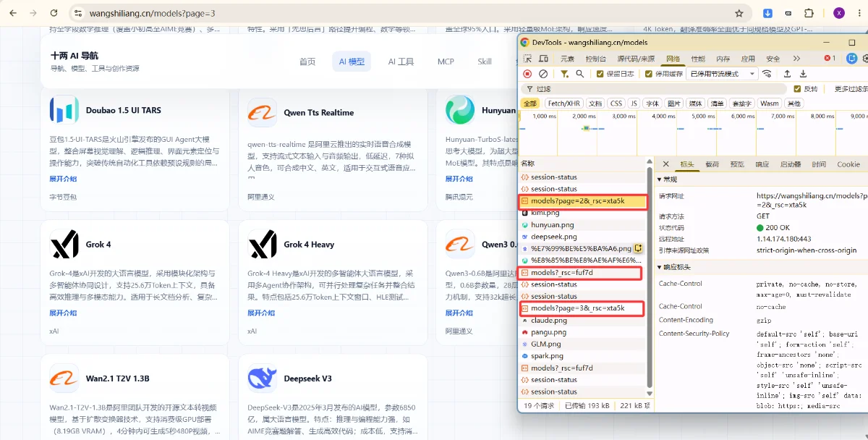The width and height of the screenshot is (868, 440).
Task: Expand Grok 4 Heavy 展开介绍
Action: point(261,313)
